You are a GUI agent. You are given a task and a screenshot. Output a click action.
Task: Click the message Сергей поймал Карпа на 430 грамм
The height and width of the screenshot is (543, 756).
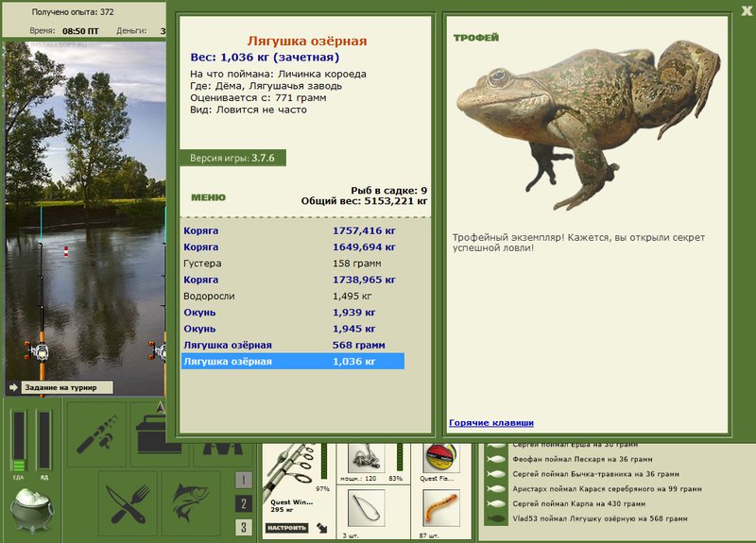(x=578, y=504)
